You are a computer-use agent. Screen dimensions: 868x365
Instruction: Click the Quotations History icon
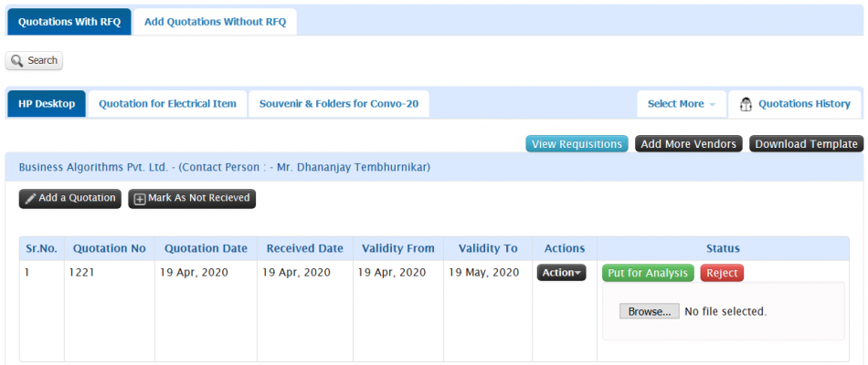[x=746, y=104]
